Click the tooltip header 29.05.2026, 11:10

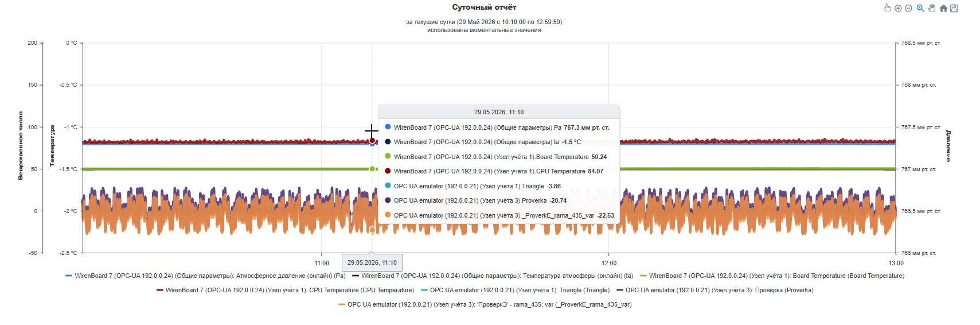(x=499, y=112)
